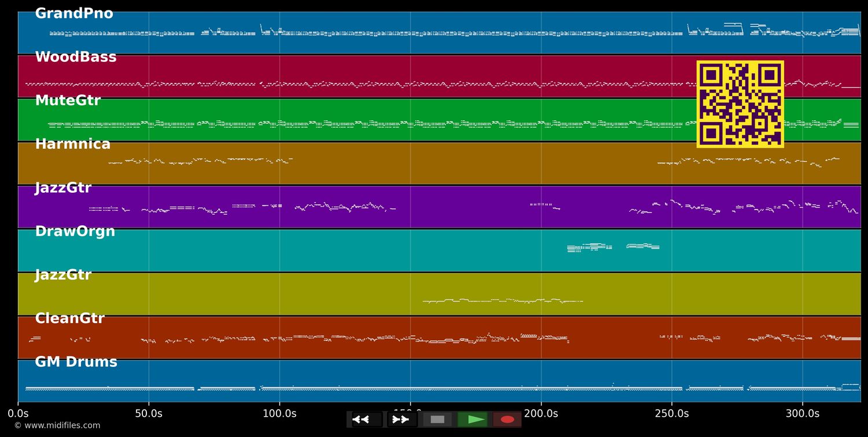The height and width of the screenshot is (437, 868).
Task: Click the 300.0s timeline marker
Action: pos(802,413)
